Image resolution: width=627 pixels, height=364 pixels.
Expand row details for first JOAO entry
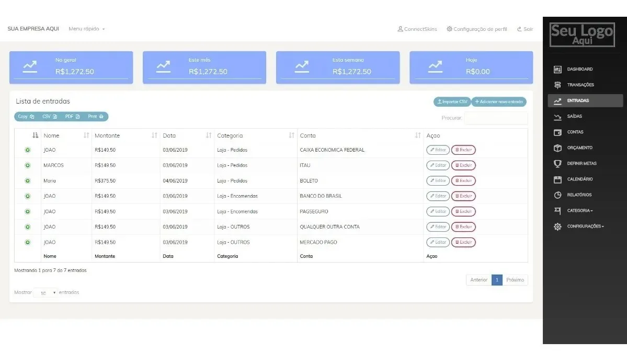click(x=28, y=150)
